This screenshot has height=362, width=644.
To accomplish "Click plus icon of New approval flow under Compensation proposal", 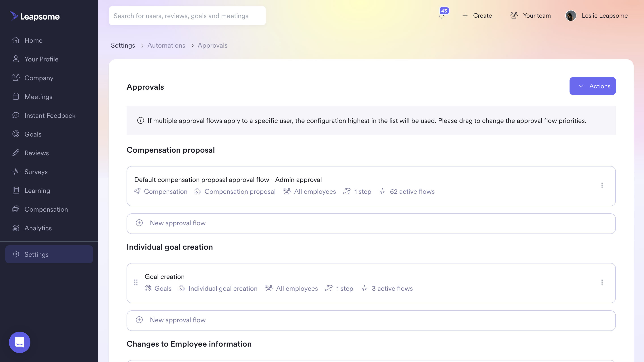I will [x=139, y=223].
